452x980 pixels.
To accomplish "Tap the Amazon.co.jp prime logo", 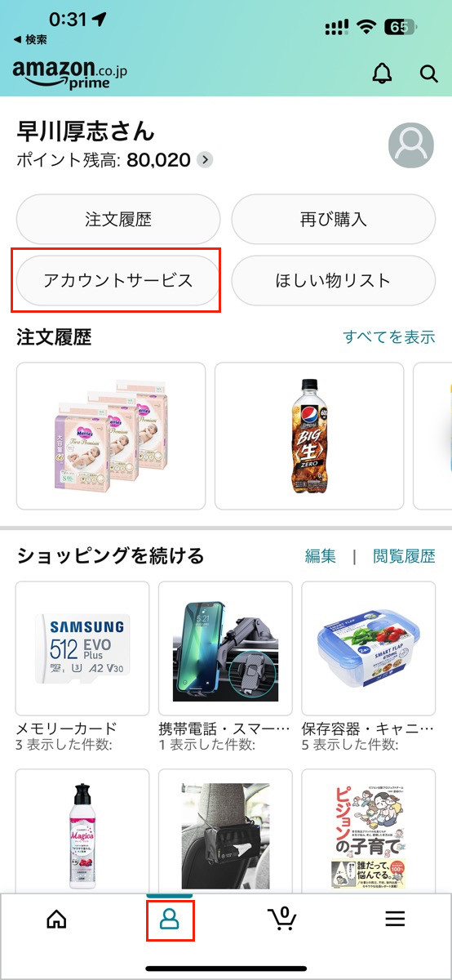I will pyautogui.click(x=69, y=73).
